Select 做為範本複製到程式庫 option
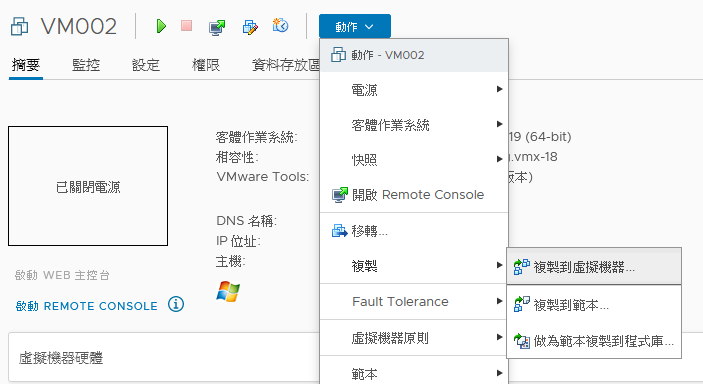 pyautogui.click(x=594, y=341)
